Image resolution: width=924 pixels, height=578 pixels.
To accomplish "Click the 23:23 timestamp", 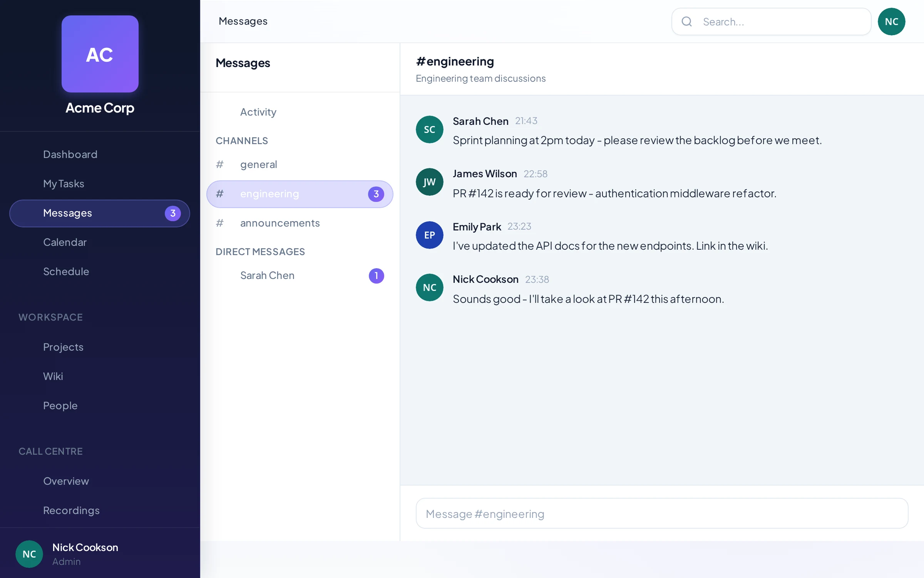I will pyautogui.click(x=519, y=227).
